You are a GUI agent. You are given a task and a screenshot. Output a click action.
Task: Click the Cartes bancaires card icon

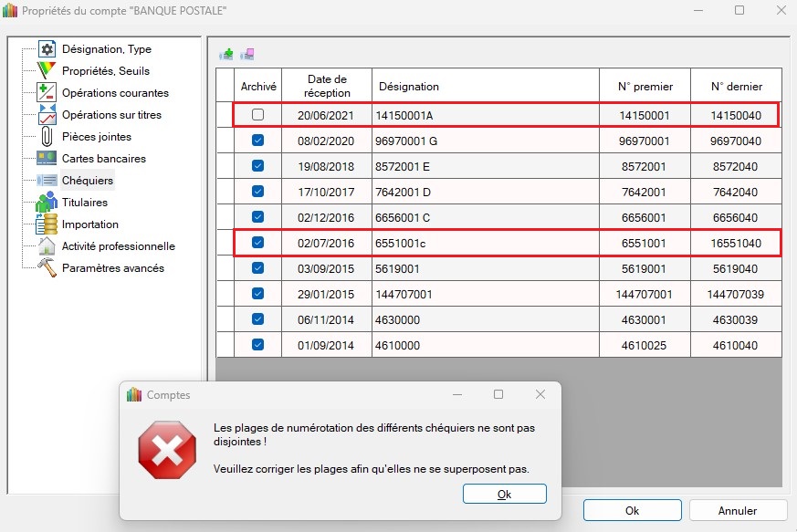(x=47, y=159)
